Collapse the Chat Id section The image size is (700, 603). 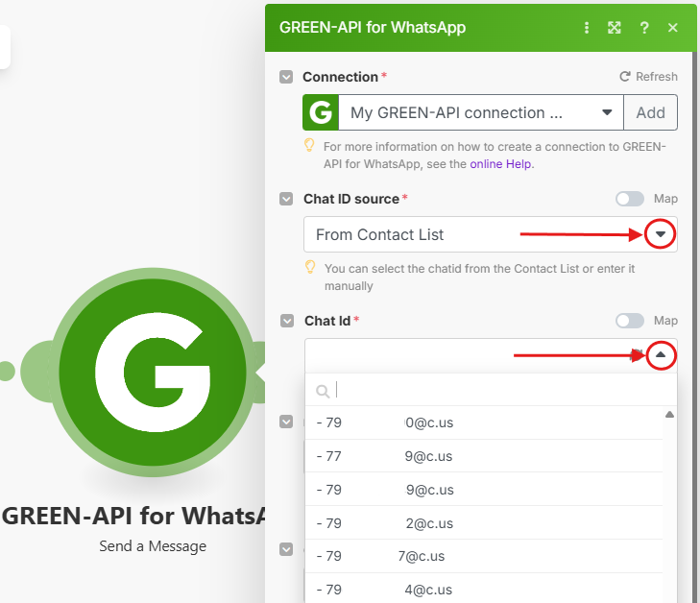click(x=287, y=321)
